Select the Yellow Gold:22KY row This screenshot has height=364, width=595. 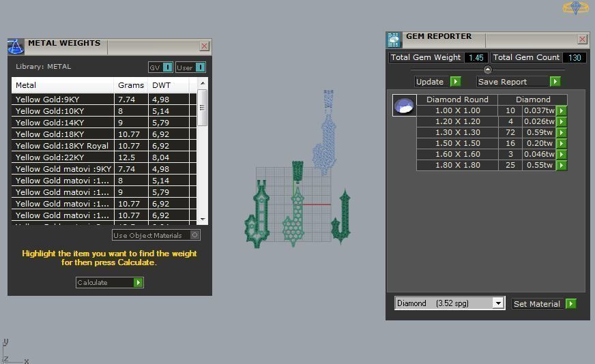click(104, 157)
